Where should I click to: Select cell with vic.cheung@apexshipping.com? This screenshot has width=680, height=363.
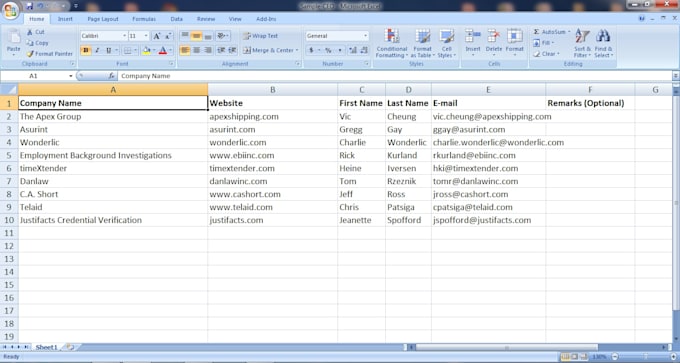(x=488, y=116)
